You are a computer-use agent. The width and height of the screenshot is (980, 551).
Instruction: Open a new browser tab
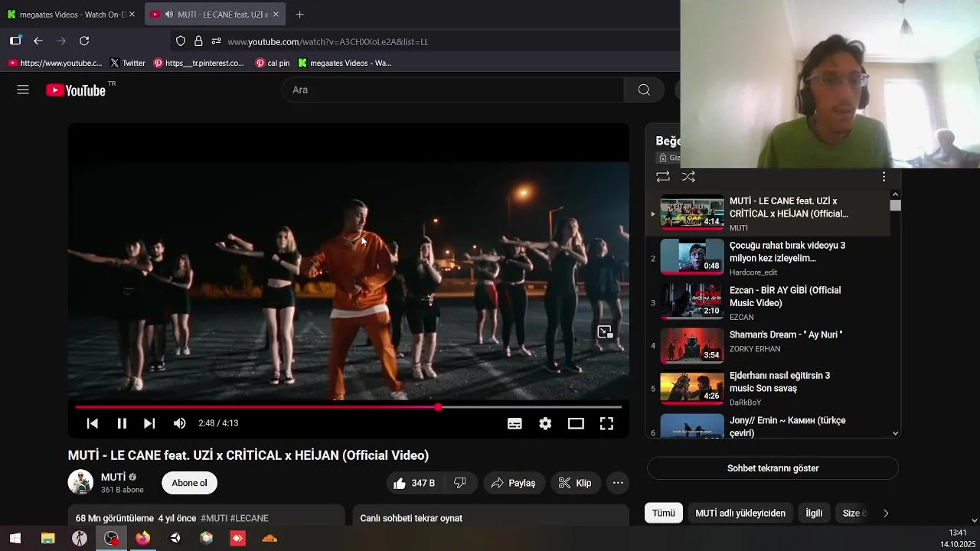(x=299, y=15)
